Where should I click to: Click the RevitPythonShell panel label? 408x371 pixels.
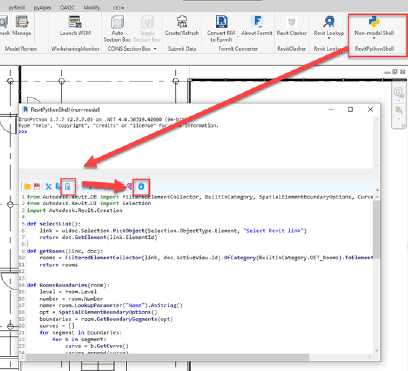(x=374, y=49)
